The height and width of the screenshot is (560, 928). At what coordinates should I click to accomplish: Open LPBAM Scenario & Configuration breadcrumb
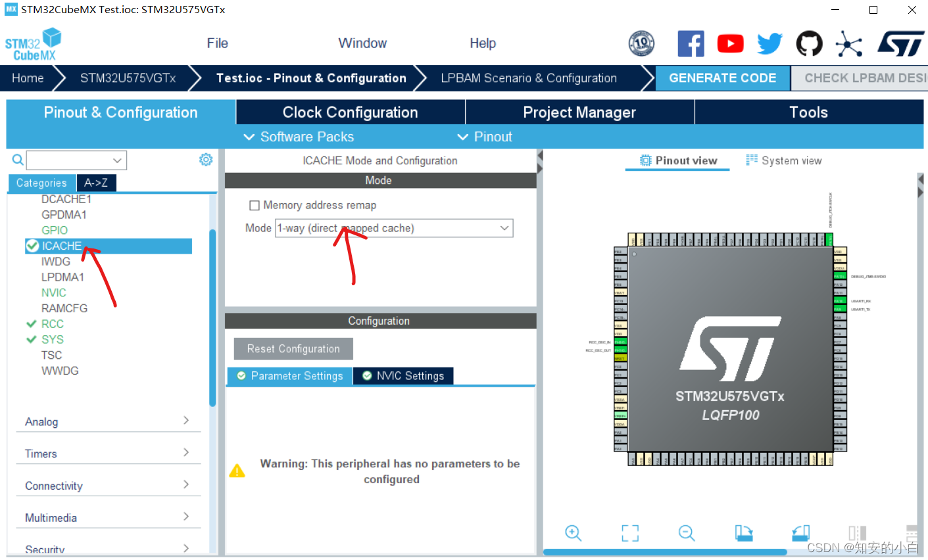pyautogui.click(x=529, y=78)
